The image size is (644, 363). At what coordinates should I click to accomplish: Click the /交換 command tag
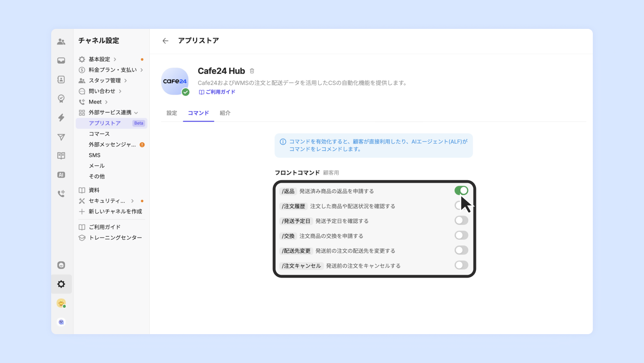[288, 236]
